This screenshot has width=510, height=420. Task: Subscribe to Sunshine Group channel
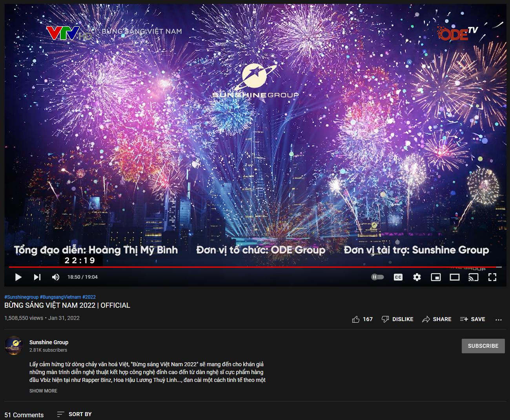pos(483,346)
